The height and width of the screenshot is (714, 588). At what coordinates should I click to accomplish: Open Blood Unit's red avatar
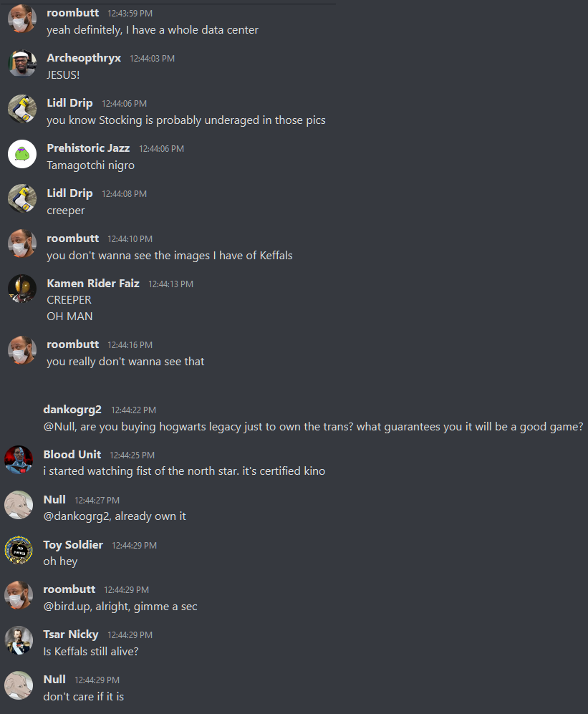tap(19, 460)
